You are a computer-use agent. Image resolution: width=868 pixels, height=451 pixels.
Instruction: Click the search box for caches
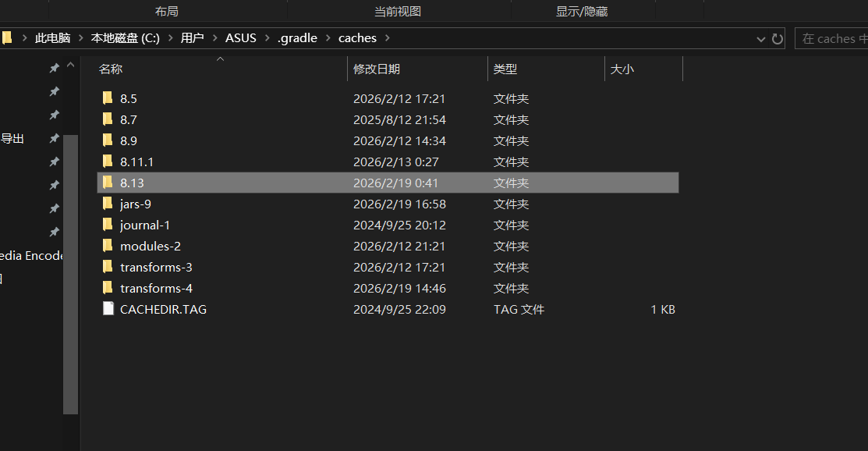point(833,38)
